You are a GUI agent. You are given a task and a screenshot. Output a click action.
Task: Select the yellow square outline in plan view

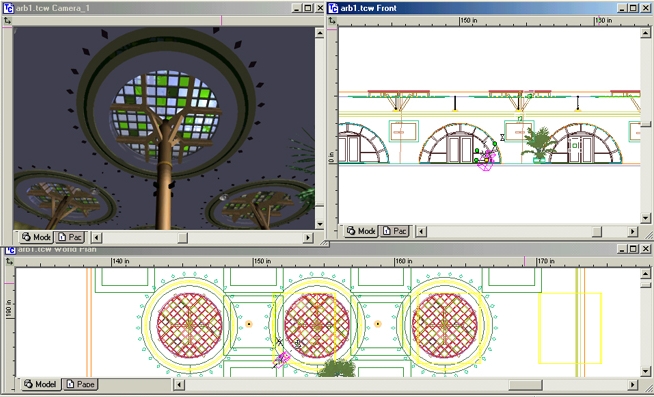[x=570, y=328]
